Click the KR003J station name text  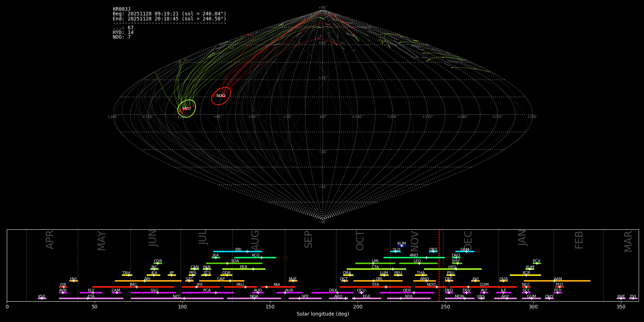point(122,9)
